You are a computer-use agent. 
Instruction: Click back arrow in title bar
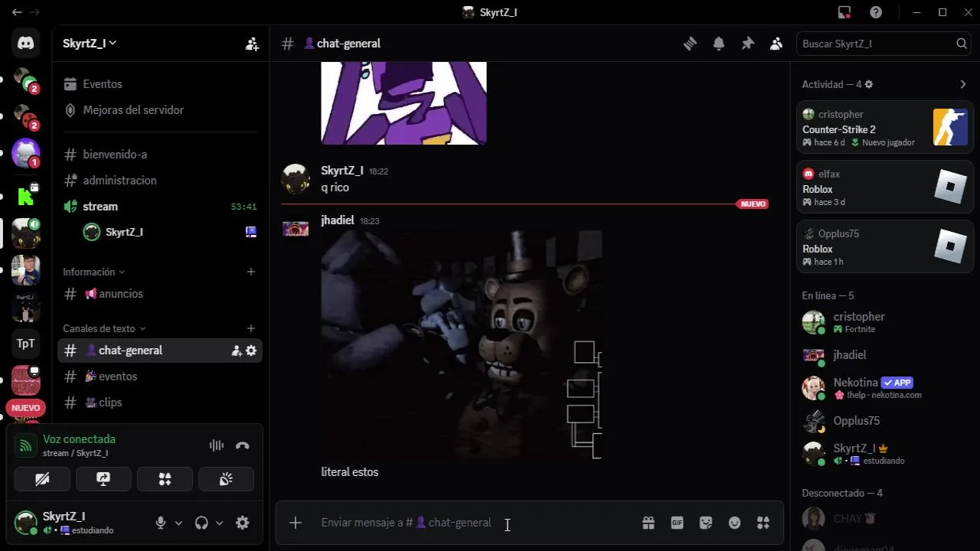tap(17, 12)
